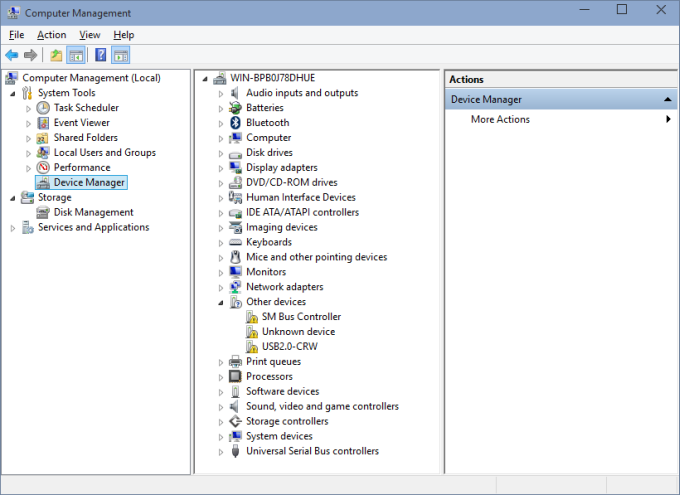Screen dimensions: 680x495
Task: Click the blue Help toolbar icon
Action: (100, 55)
